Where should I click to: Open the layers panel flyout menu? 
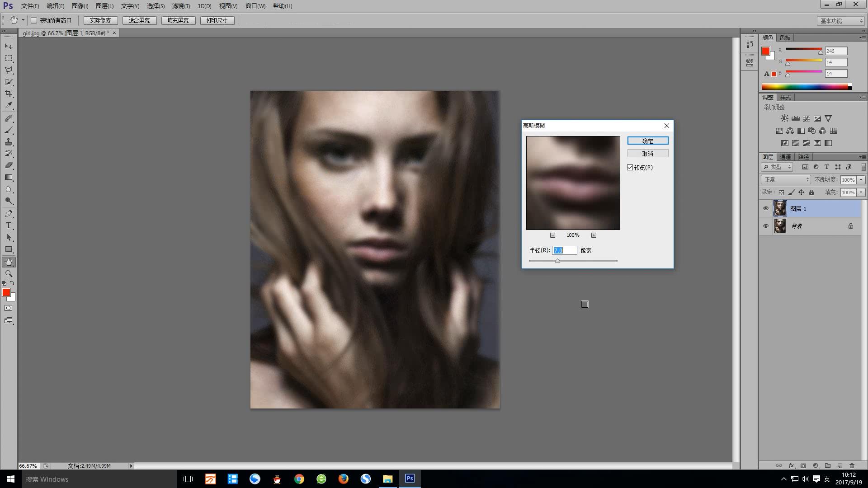[x=863, y=157]
